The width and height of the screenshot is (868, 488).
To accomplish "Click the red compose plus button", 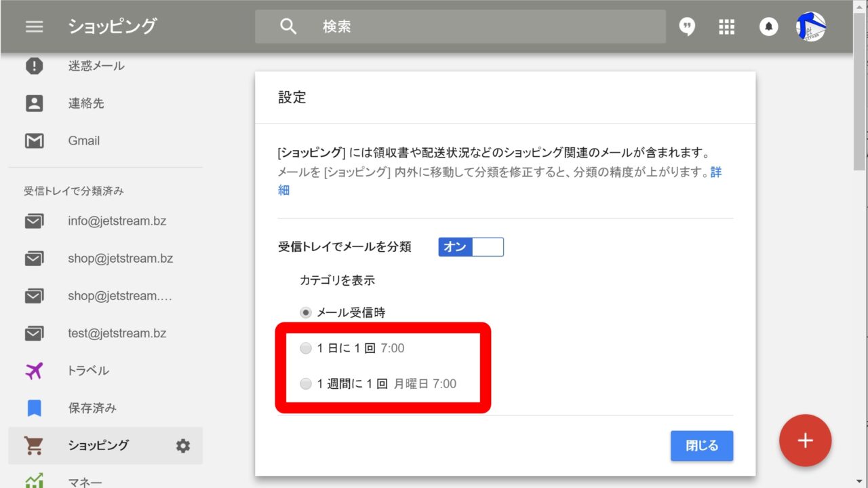I will pos(805,440).
